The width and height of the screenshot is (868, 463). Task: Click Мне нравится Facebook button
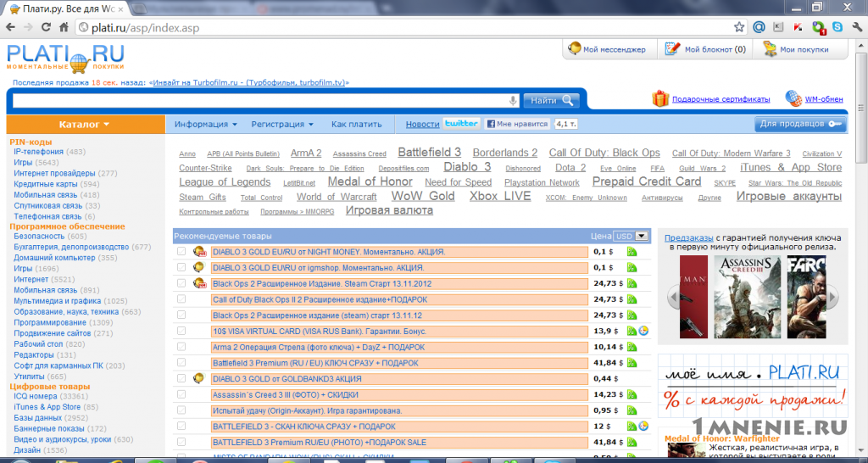[517, 124]
